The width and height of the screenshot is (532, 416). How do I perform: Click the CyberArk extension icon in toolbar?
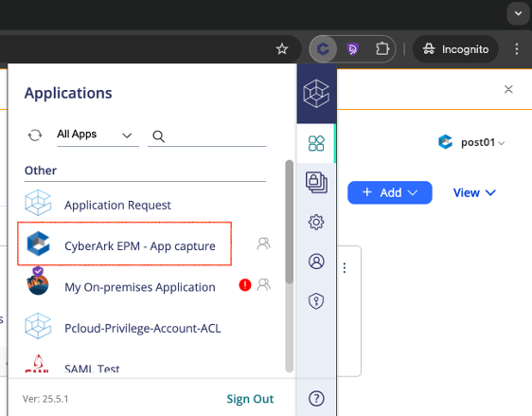323,49
